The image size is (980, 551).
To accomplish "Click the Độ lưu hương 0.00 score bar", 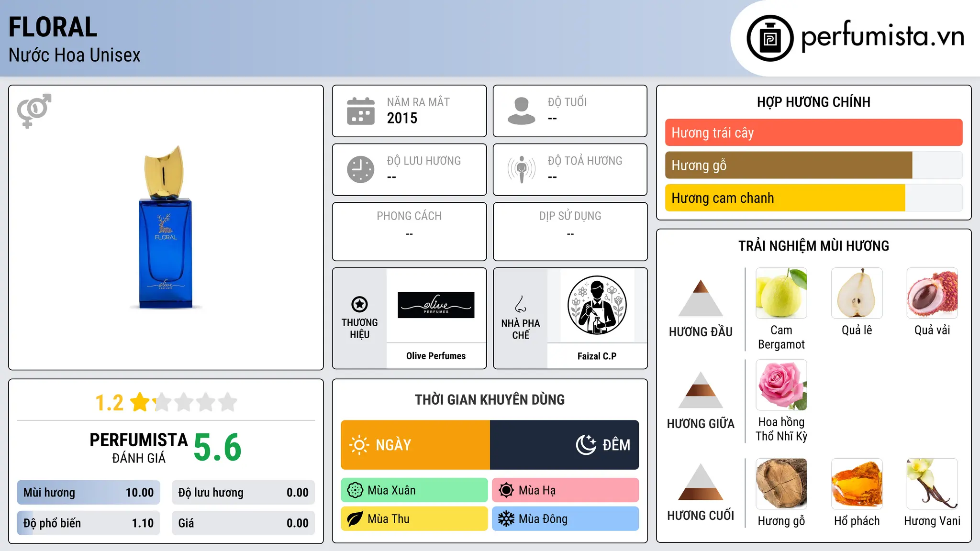I will point(244,493).
